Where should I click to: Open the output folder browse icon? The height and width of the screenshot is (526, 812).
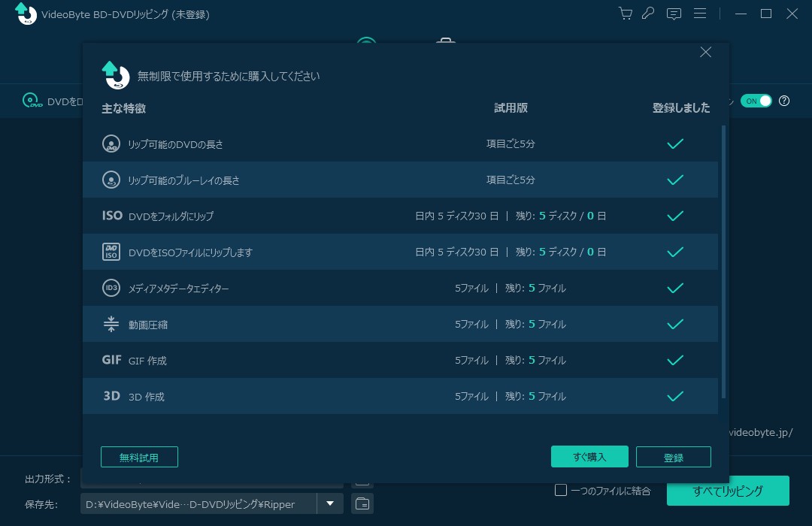tap(362, 503)
